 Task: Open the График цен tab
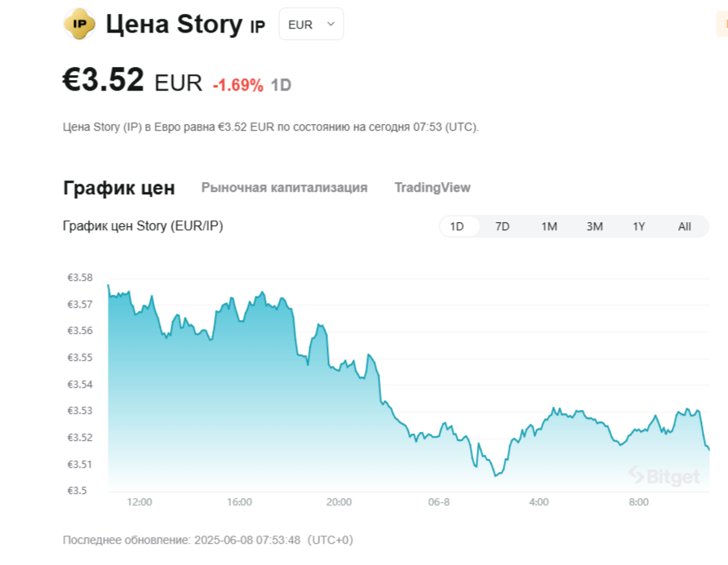pos(119,188)
